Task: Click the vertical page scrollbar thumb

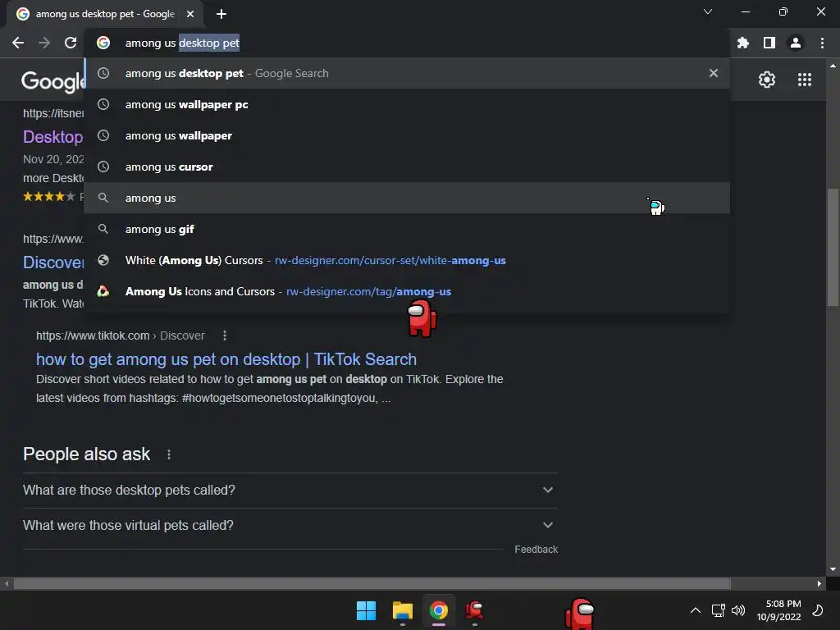Action: 833,246
